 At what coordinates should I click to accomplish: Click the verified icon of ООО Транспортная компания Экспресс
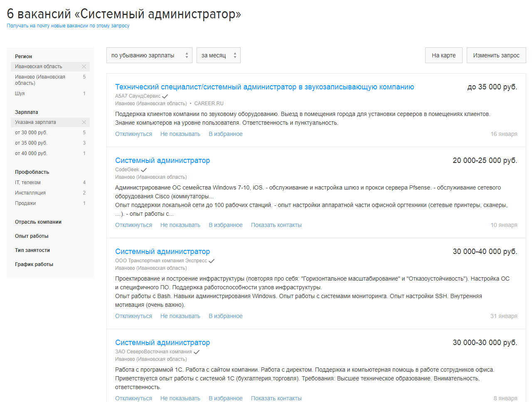click(212, 260)
